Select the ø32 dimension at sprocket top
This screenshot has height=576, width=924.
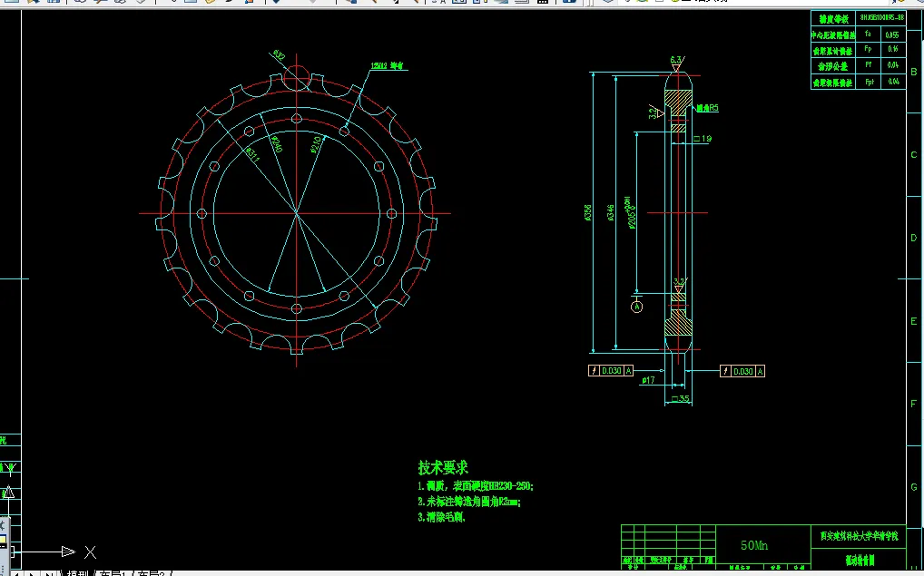(x=278, y=55)
